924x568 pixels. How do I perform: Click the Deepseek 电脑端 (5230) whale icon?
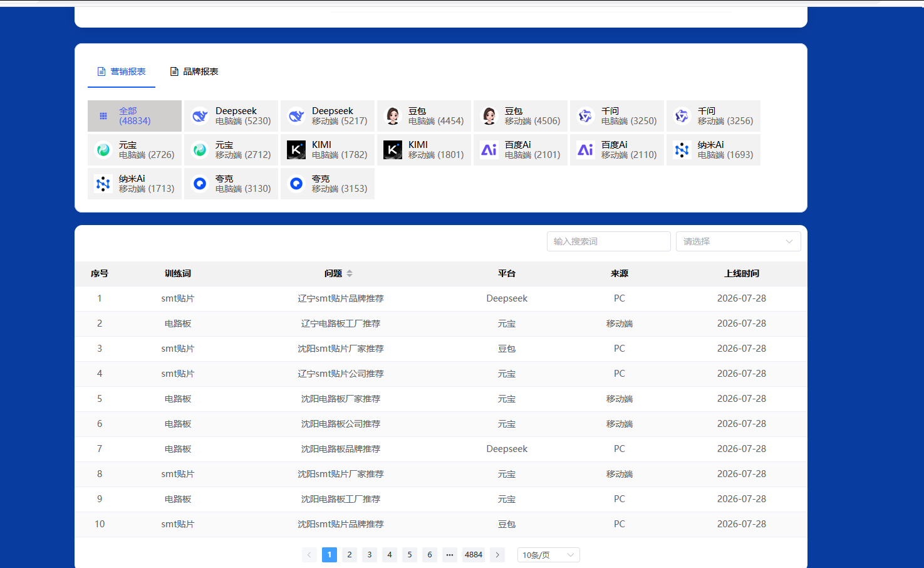pyautogui.click(x=200, y=116)
